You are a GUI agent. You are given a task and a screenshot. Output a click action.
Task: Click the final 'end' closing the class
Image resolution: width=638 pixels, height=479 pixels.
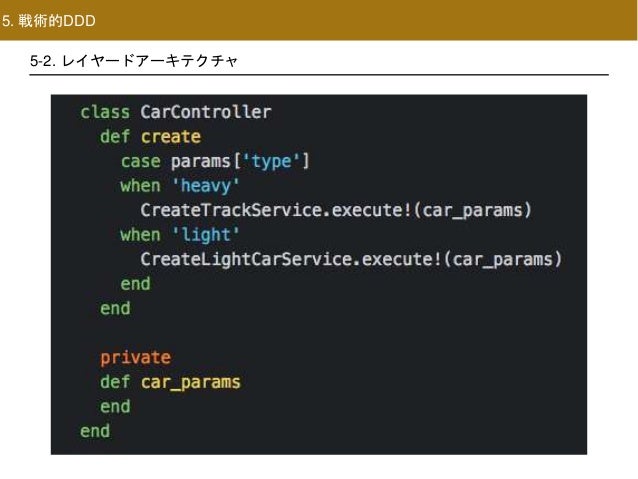tap(95, 431)
